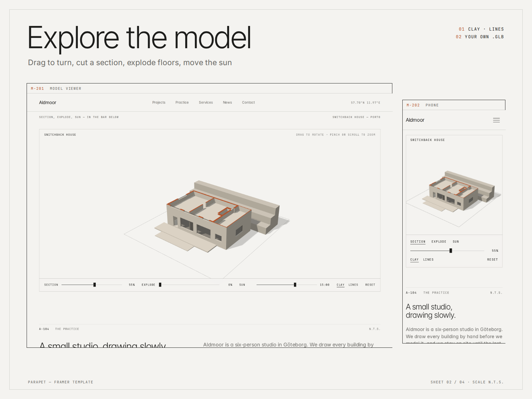The width and height of the screenshot is (532, 399).
Task: Select LINES render mode in desktop bar
Action: [353, 285]
